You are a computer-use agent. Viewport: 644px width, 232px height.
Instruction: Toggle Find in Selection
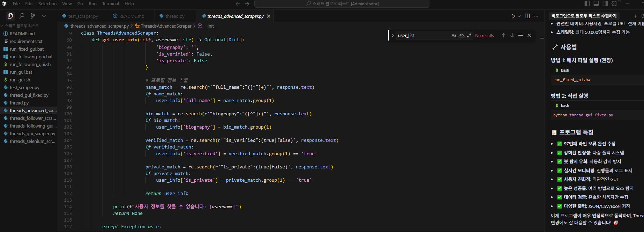point(521,35)
